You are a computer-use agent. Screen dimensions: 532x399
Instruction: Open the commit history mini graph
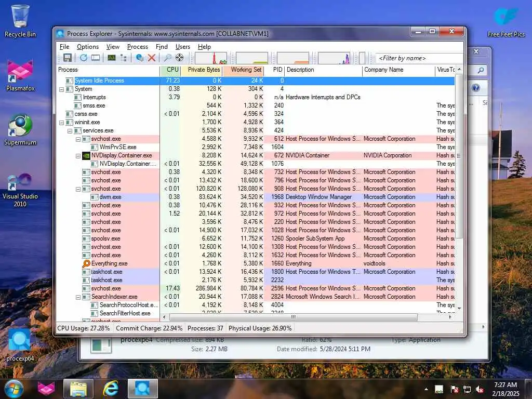[252, 58]
